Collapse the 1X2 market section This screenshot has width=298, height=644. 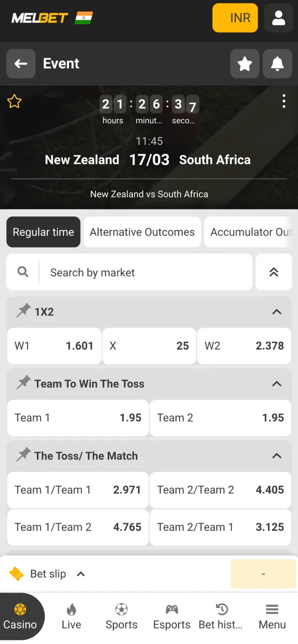tap(276, 311)
